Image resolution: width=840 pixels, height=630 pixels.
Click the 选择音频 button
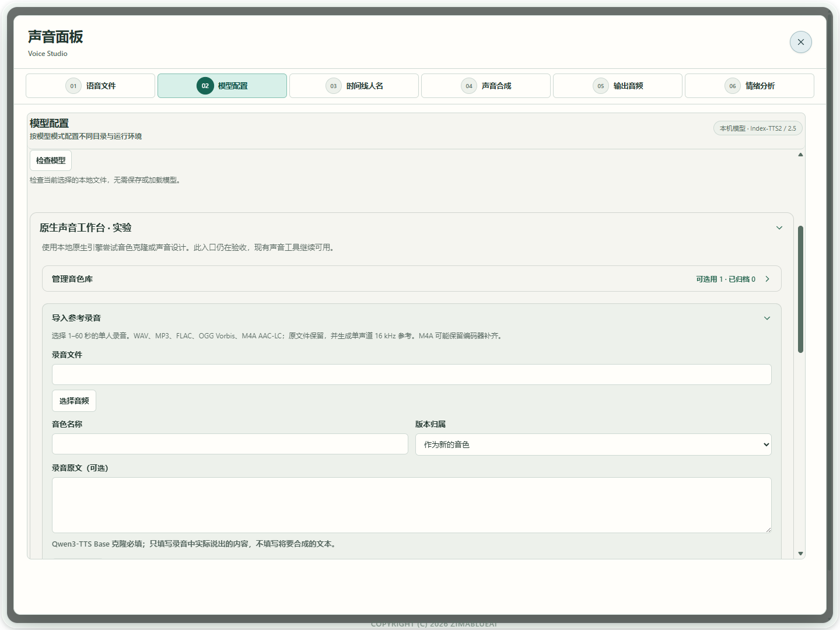point(74,401)
